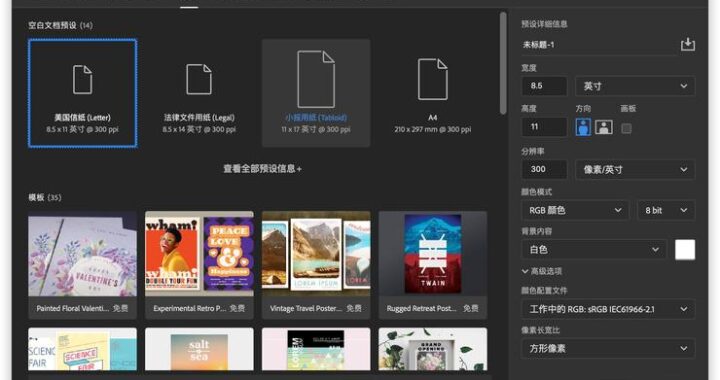
Task: Set portrait orientation
Action: point(583,127)
